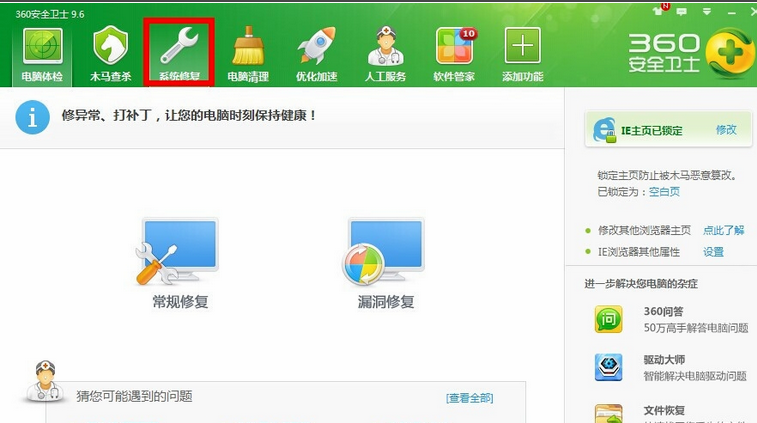Click 点此了解 link
This screenshot has height=423, width=757.
coord(723,230)
